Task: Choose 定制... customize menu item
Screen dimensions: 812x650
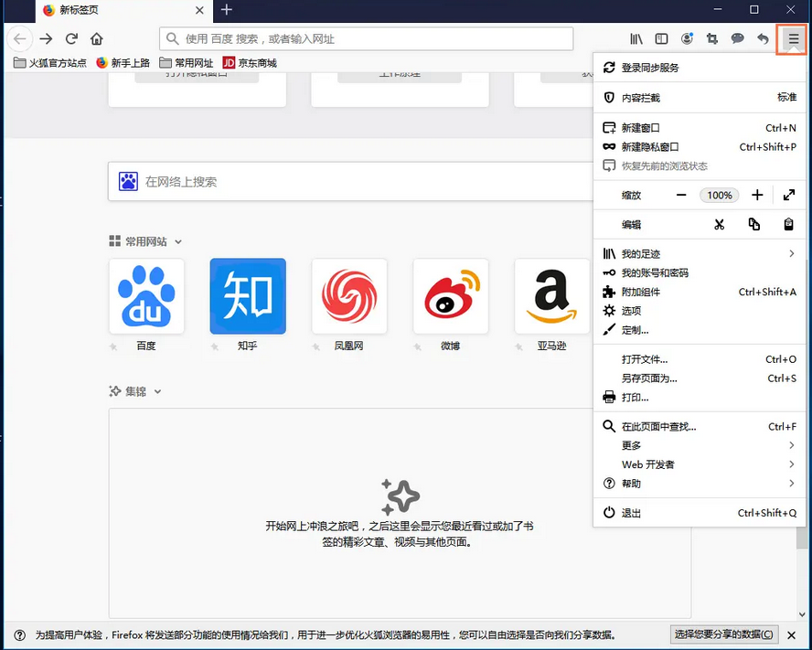Action: 700,330
